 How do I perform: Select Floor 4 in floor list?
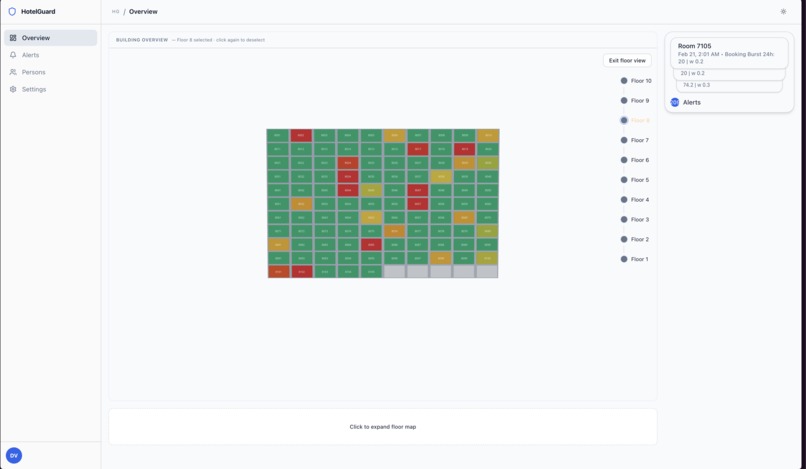(635, 200)
